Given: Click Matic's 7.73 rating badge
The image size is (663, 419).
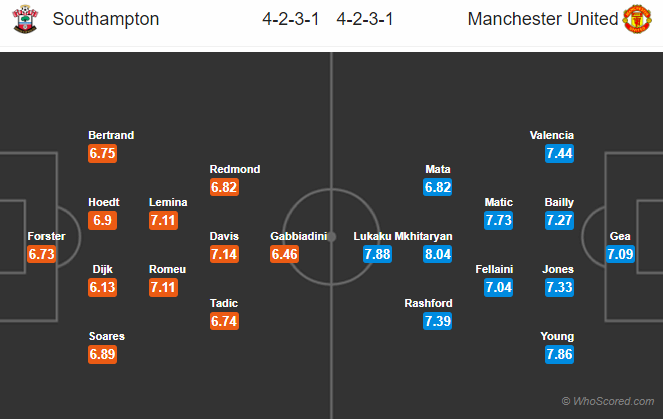Looking at the screenshot, I should tap(498, 218).
